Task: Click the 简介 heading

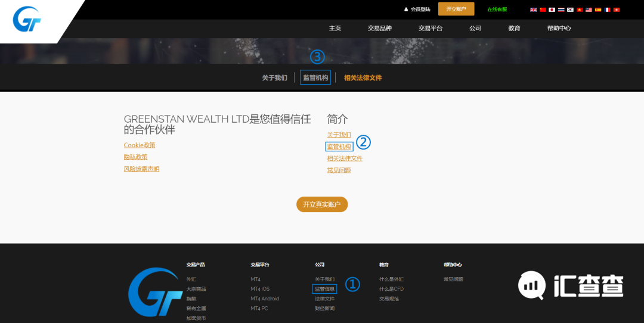Action: coord(337,119)
